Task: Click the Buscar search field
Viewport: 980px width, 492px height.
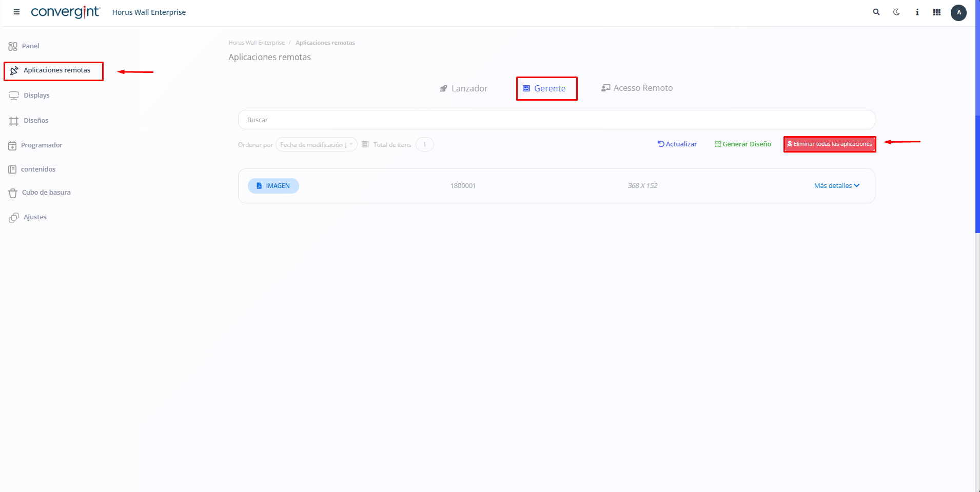Action: (x=556, y=120)
